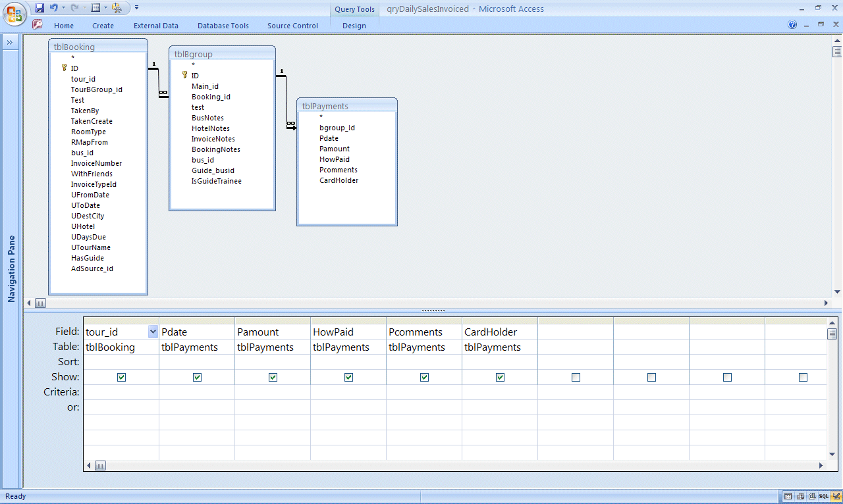The width and height of the screenshot is (843, 504).
Task: Open the External Data ribbon tab
Action: pyautogui.click(x=156, y=26)
